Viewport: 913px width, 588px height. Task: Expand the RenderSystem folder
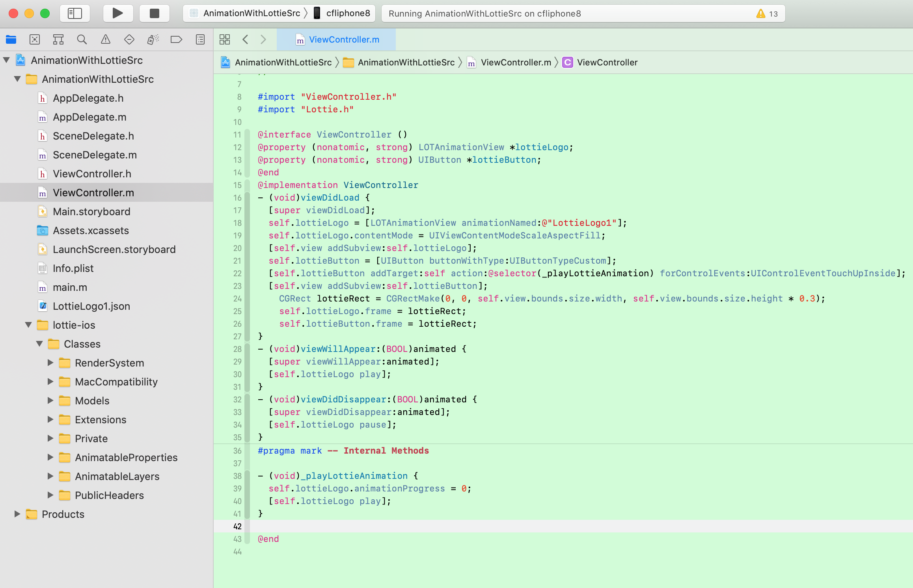[x=50, y=363]
